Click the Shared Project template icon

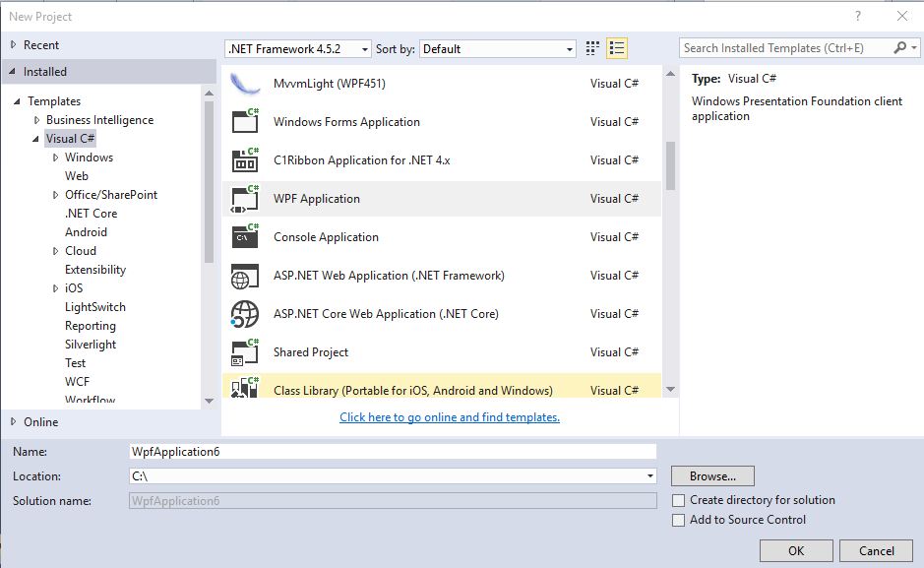click(x=245, y=352)
